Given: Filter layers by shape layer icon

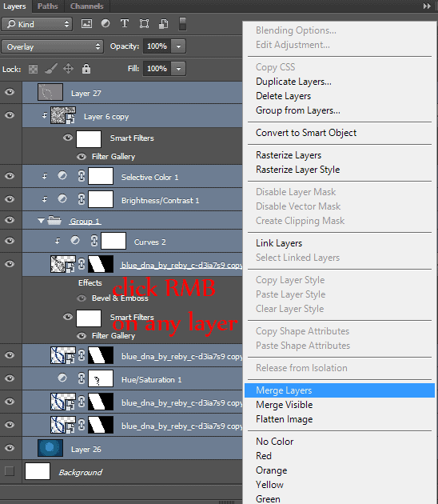Looking at the screenshot, I should 144,24.
